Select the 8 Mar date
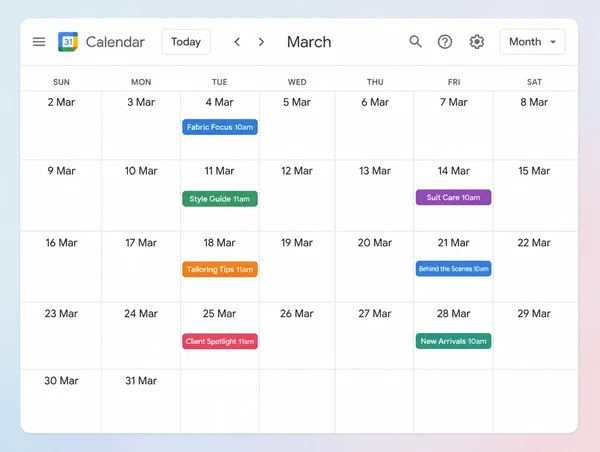Image resolution: width=600 pixels, height=452 pixels. coord(534,102)
